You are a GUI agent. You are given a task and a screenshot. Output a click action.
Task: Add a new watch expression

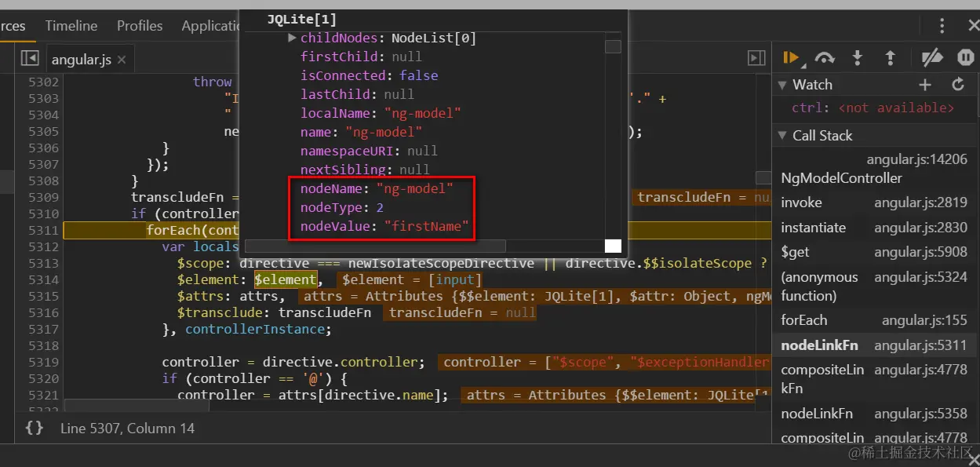coord(925,85)
